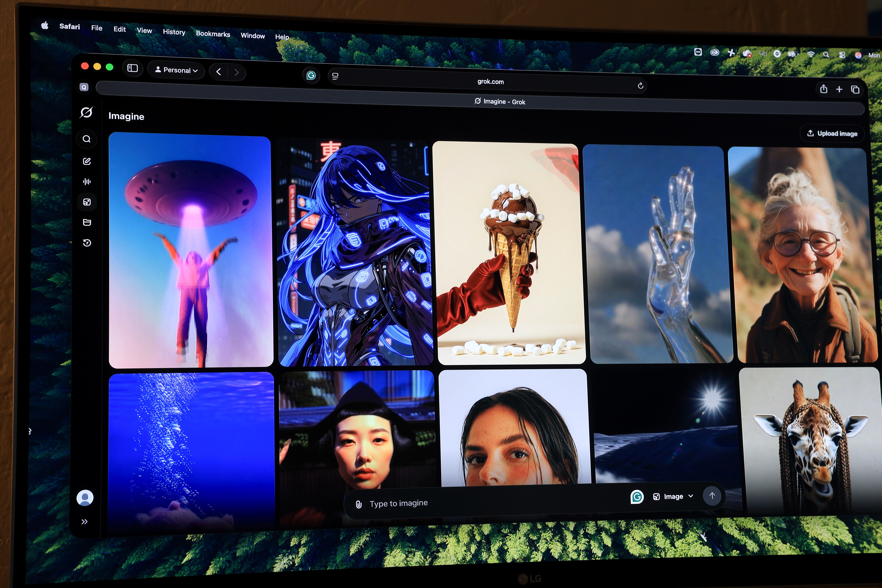Click the Upload image button

point(832,134)
